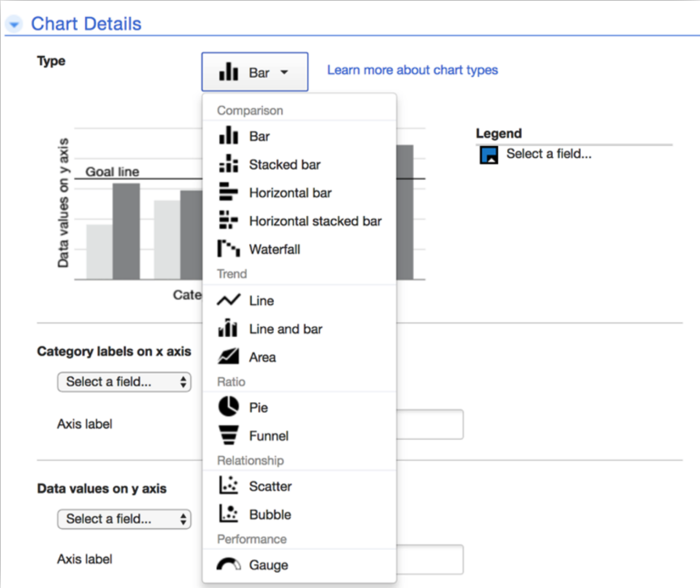This screenshot has width=700, height=588.
Task: Click the Axis label input field
Action: [x=431, y=424]
